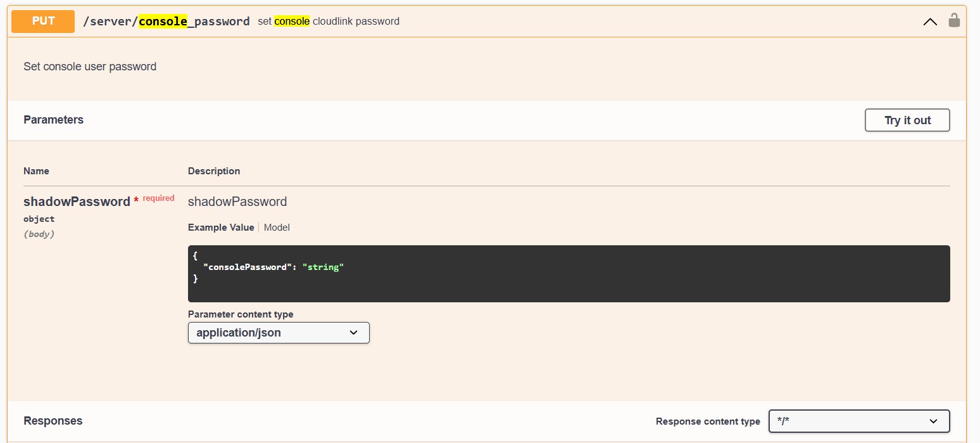Collapse the PUT operation with the chevron
This screenshot has width=980, height=443.
[x=929, y=22]
